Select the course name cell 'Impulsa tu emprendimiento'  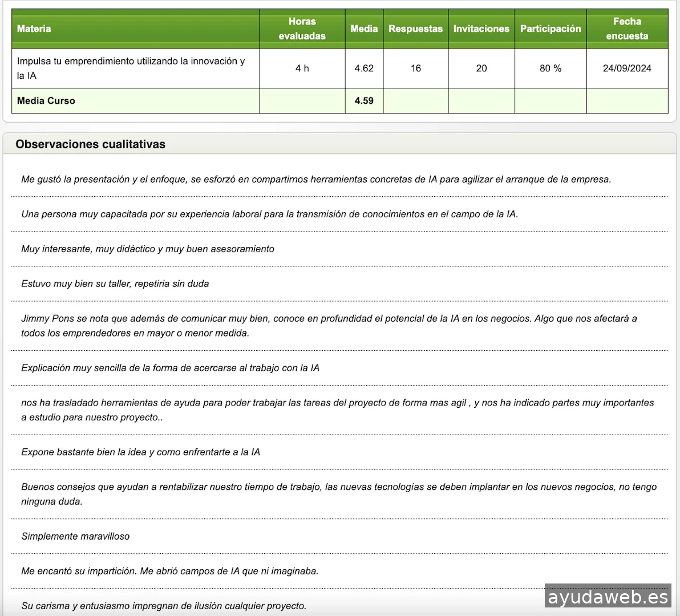(x=131, y=68)
